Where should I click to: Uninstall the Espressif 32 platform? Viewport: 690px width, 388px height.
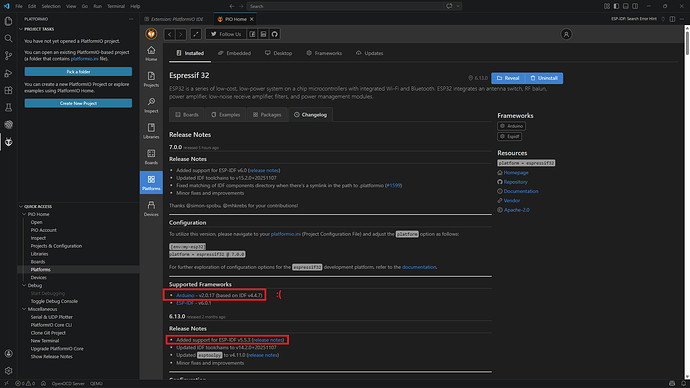544,78
